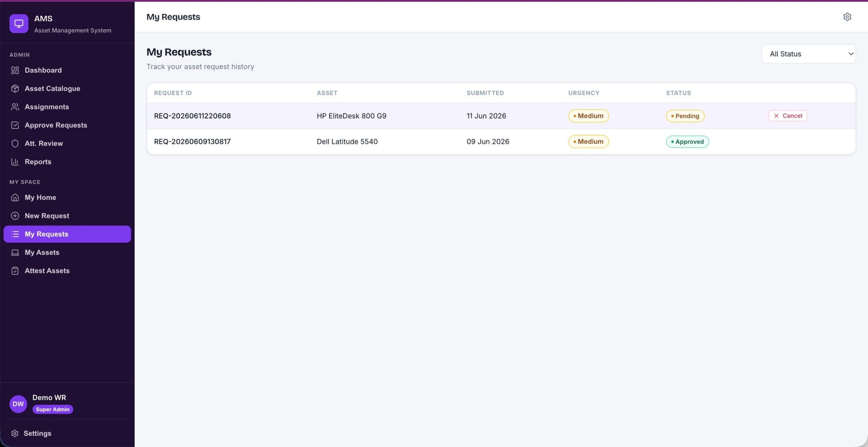The height and width of the screenshot is (447, 868).
Task: Click the My Assets laptop icon
Action: coord(15,252)
